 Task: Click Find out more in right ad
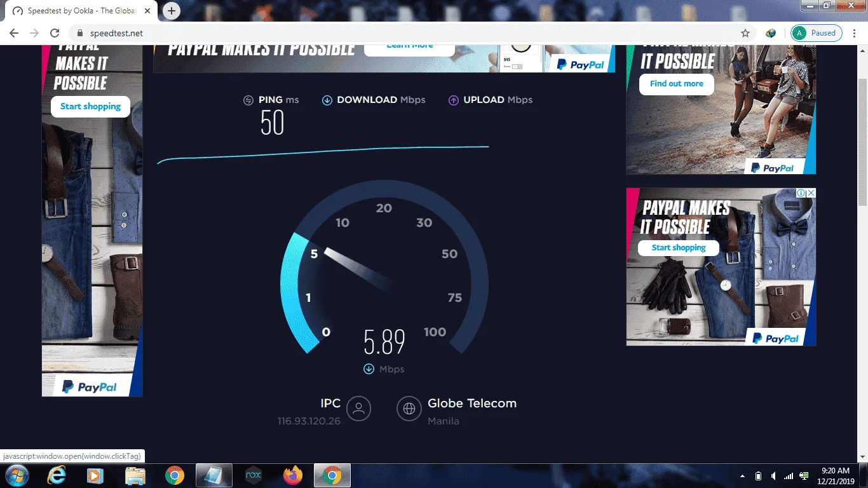[x=676, y=83]
